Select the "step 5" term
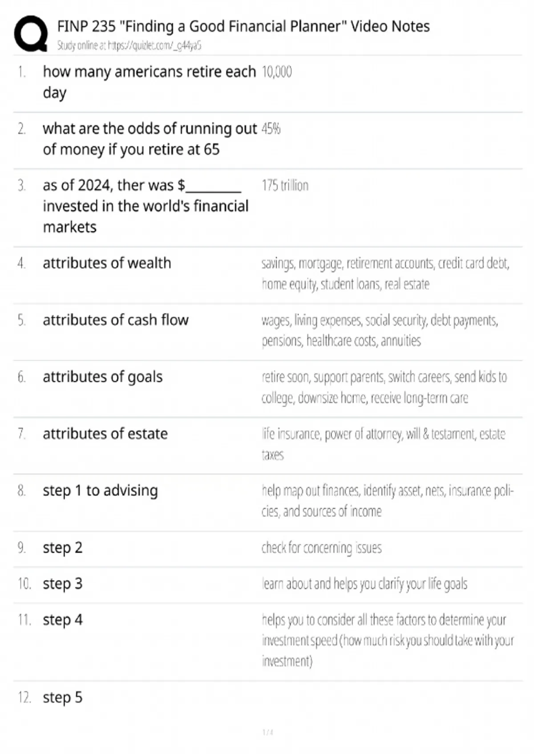This screenshot has height=756, width=534. [x=63, y=698]
